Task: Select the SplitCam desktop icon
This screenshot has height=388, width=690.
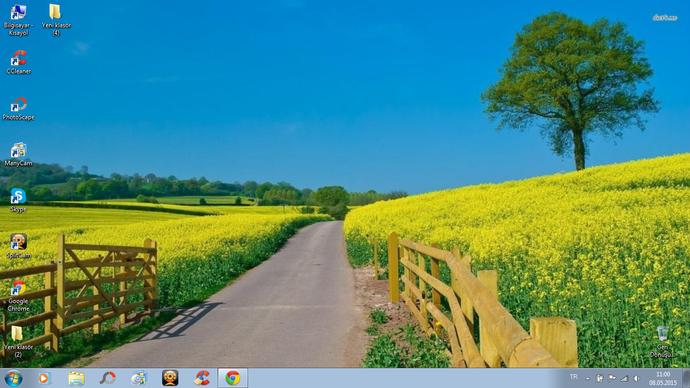Action: pos(18,246)
